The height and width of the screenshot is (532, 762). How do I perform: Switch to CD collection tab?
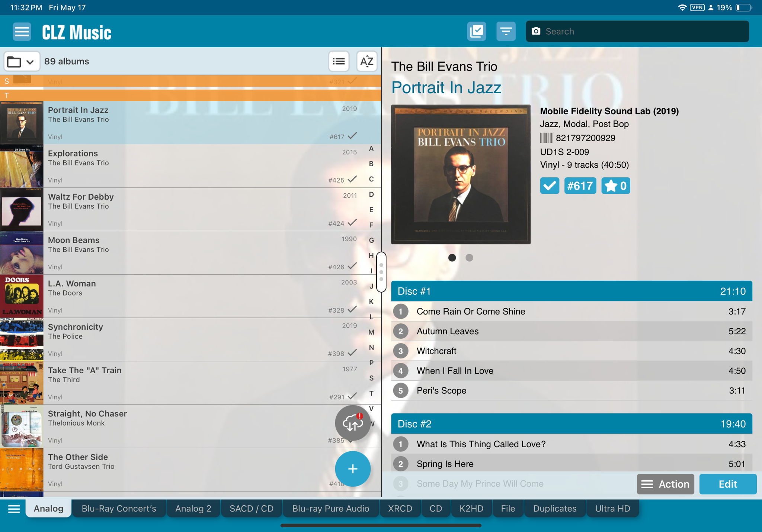coord(436,509)
